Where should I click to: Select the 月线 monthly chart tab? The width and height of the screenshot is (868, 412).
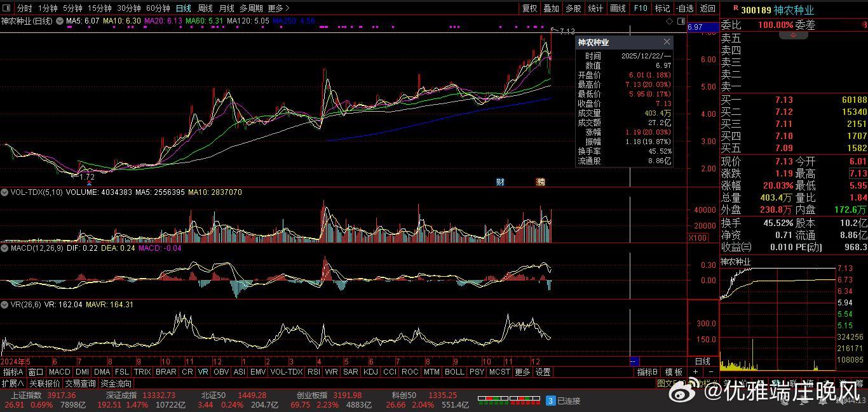(226, 8)
